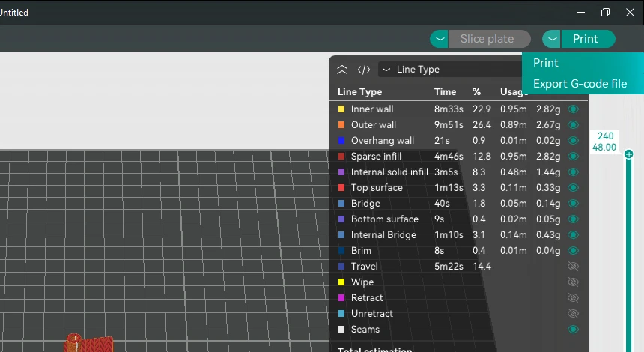Image resolution: width=644 pixels, height=352 pixels.
Task: Show Travel moves via crossed eye icon
Action: tap(574, 266)
